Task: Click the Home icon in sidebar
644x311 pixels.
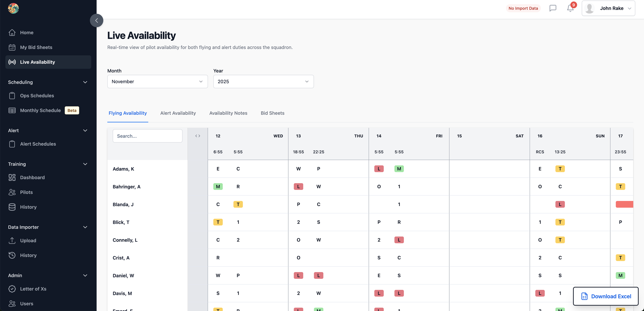Action: click(x=12, y=32)
